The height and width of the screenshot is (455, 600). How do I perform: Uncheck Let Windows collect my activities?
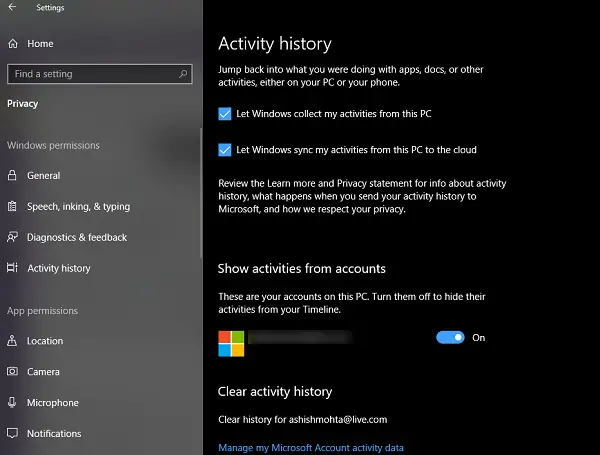click(225, 114)
